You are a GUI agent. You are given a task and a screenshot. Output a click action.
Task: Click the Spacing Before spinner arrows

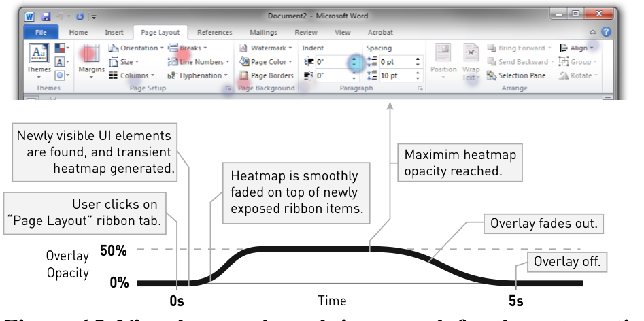point(418,62)
